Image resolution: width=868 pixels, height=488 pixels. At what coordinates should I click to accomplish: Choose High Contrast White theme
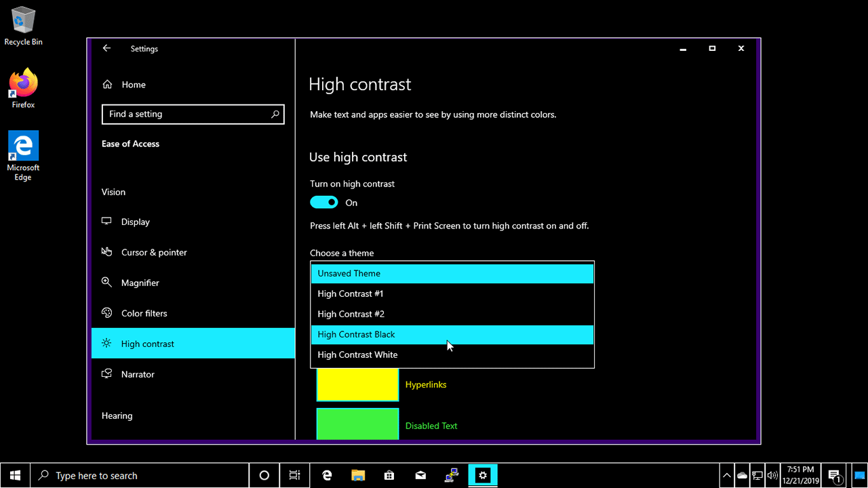pyautogui.click(x=452, y=355)
